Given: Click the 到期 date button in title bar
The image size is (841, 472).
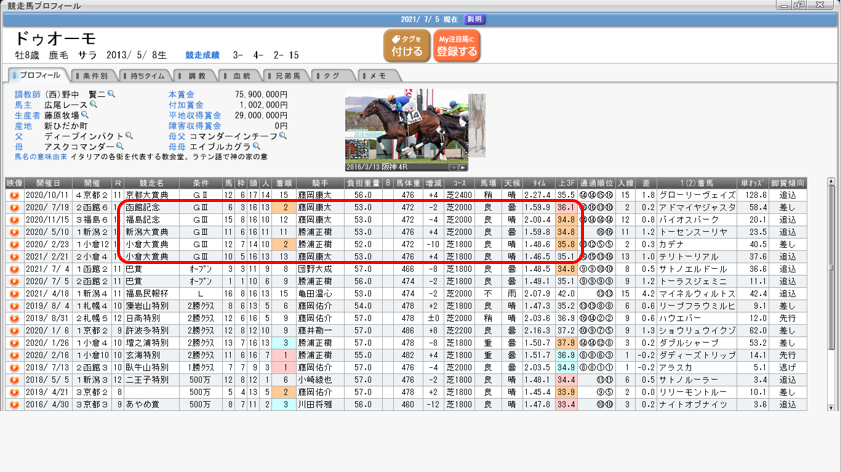Looking at the screenshot, I should coord(475,19).
